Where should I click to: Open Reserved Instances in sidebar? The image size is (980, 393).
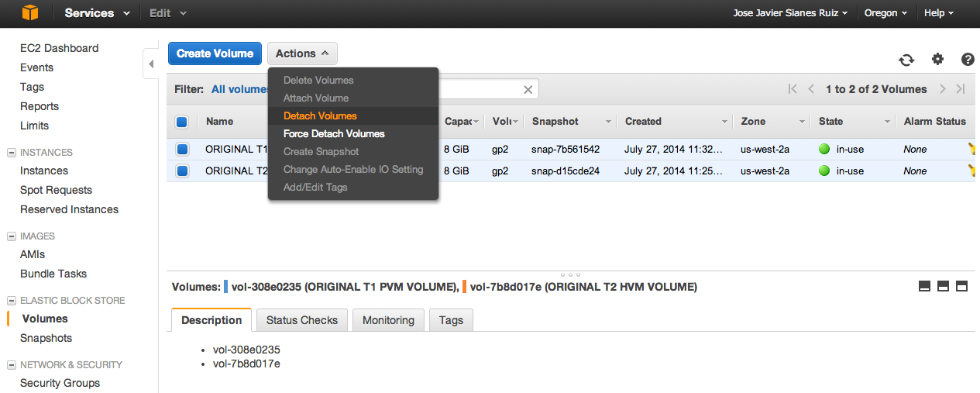(x=69, y=209)
